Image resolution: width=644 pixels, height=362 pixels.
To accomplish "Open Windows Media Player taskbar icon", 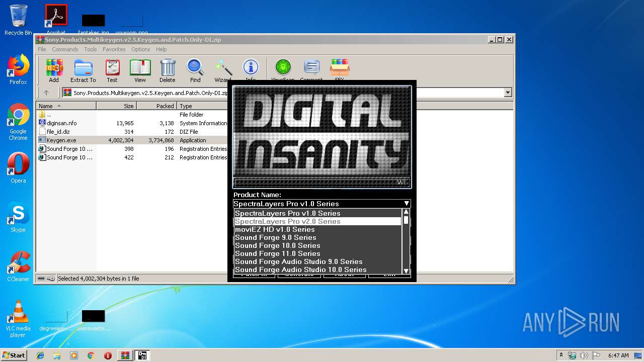I will (x=74, y=355).
